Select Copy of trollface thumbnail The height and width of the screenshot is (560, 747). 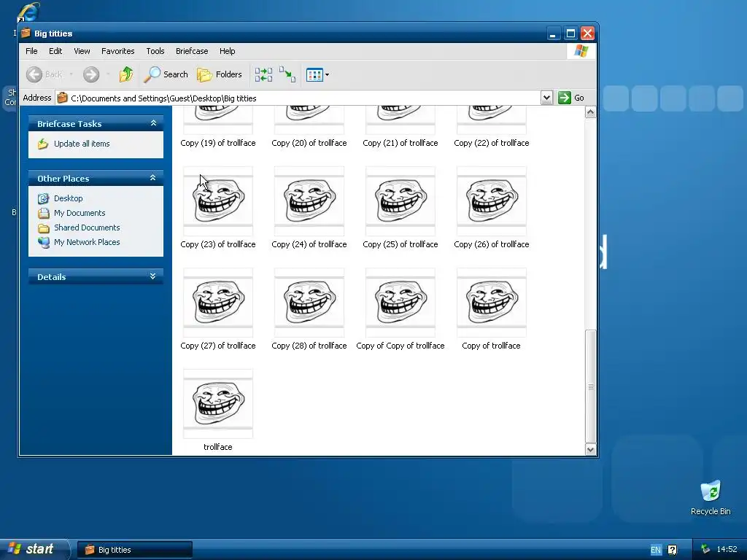click(492, 303)
